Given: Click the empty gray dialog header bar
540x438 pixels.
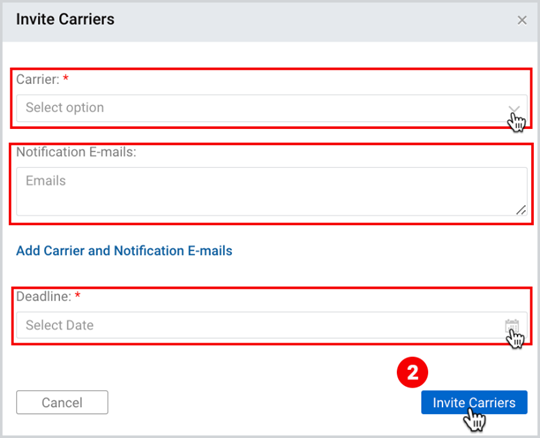Looking at the screenshot, I should [x=310, y=21].
